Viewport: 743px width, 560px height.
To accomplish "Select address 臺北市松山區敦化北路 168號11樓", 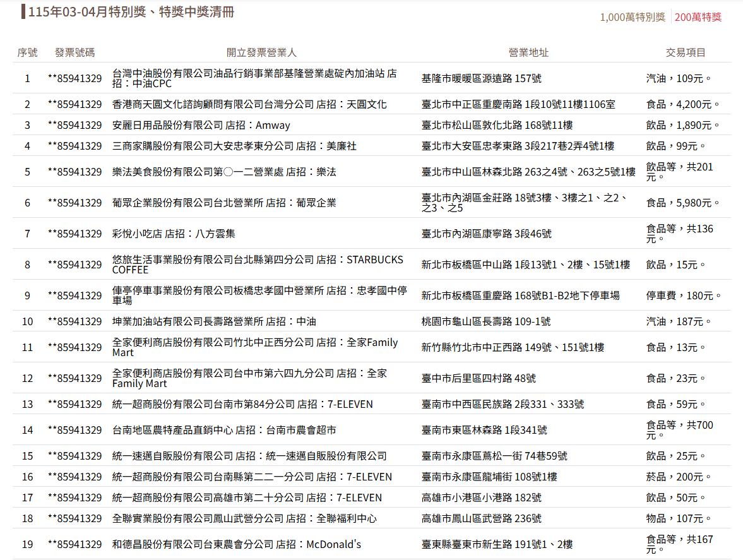I will point(497,125).
